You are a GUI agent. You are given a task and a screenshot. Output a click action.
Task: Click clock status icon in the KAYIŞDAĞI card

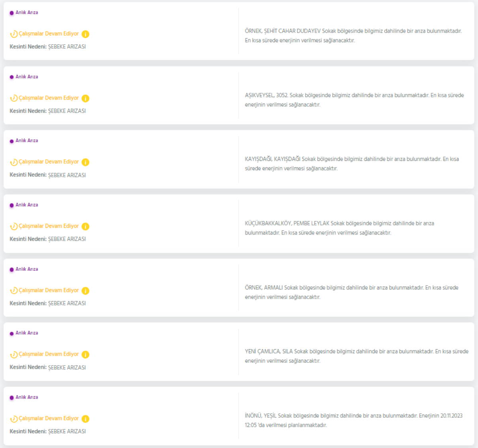pos(14,162)
